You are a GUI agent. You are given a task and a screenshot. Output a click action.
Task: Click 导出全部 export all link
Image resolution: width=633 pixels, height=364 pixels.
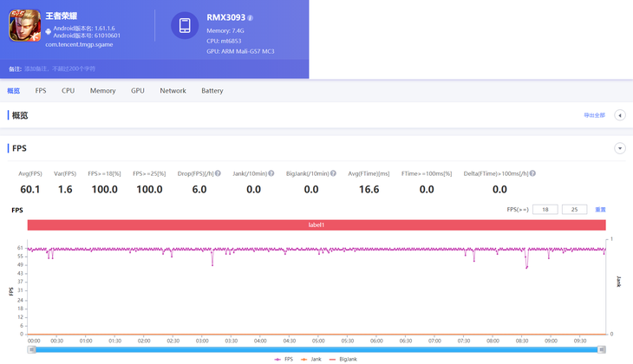click(x=594, y=115)
